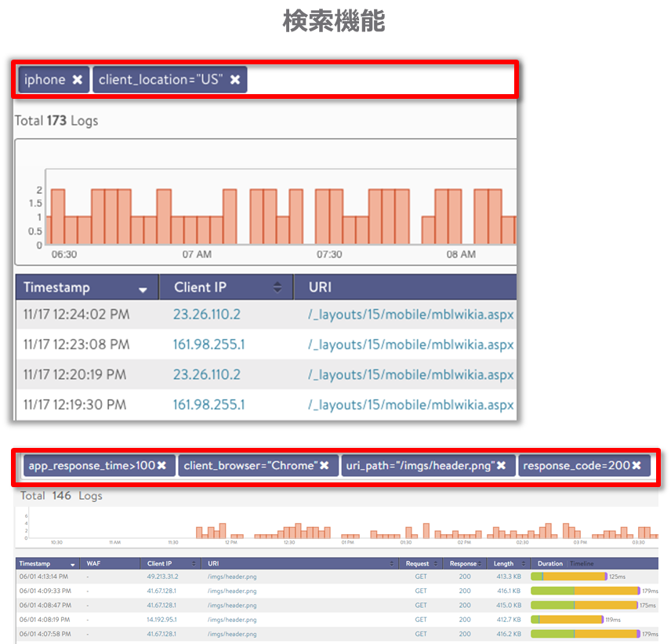Click the Total 173 Logs count
This screenshot has width=671, height=644.
click(56, 121)
